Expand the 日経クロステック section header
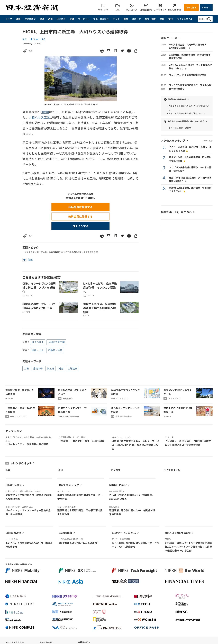The width and height of the screenshot is (218, 644). click(x=70, y=485)
